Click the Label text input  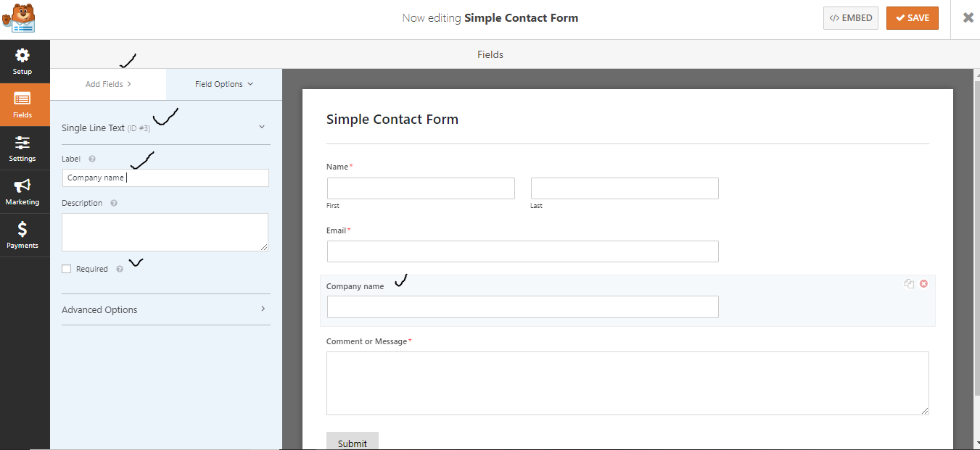[165, 178]
